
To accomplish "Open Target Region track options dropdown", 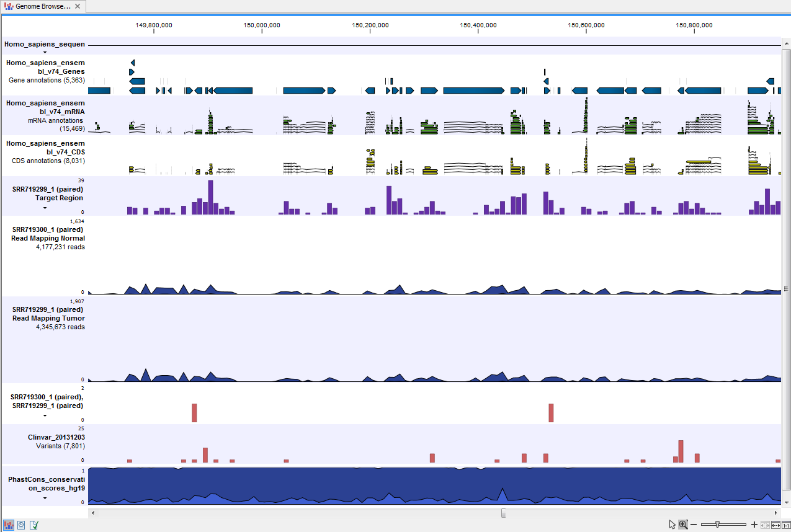I will click(x=44, y=206).
